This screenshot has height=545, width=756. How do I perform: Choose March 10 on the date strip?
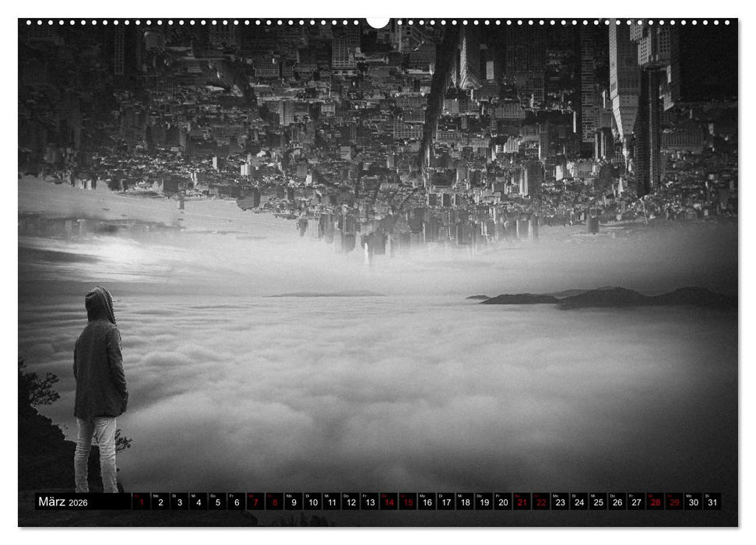(312, 502)
